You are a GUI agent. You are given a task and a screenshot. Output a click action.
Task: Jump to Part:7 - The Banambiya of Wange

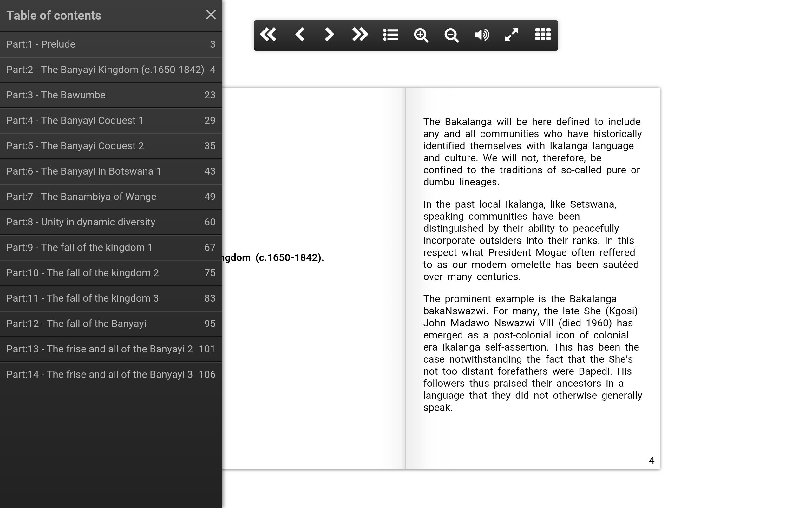click(111, 197)
